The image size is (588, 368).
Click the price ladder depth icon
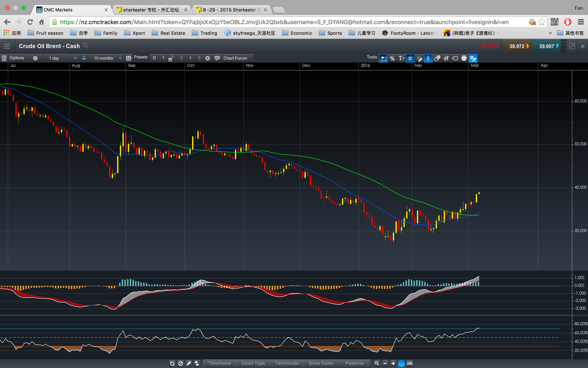pos(563,46)
